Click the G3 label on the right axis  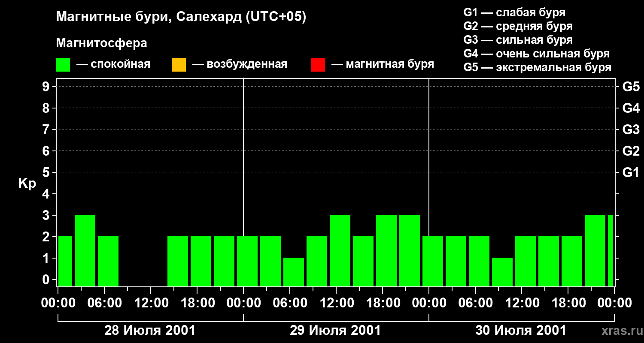point(631,129)
